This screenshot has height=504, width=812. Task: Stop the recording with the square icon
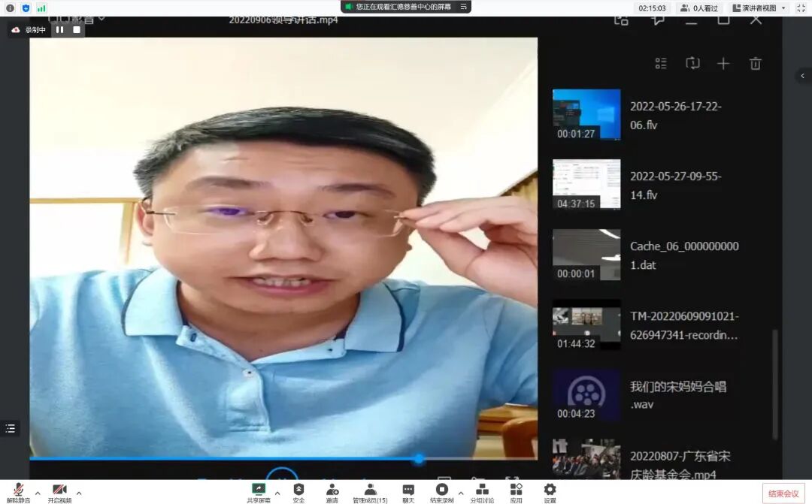tap(75, 29)
